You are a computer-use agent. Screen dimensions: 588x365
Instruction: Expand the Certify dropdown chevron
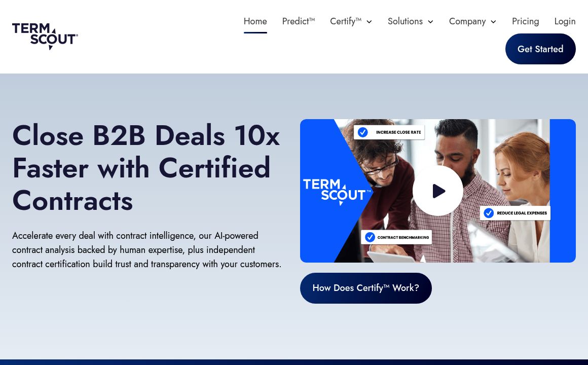click(369, 22)
